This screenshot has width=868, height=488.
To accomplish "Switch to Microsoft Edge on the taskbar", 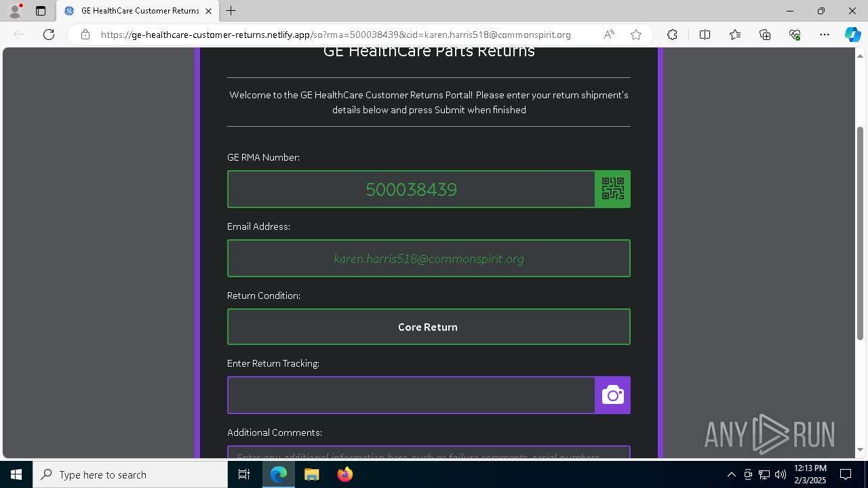I will (x=279, y=474).
